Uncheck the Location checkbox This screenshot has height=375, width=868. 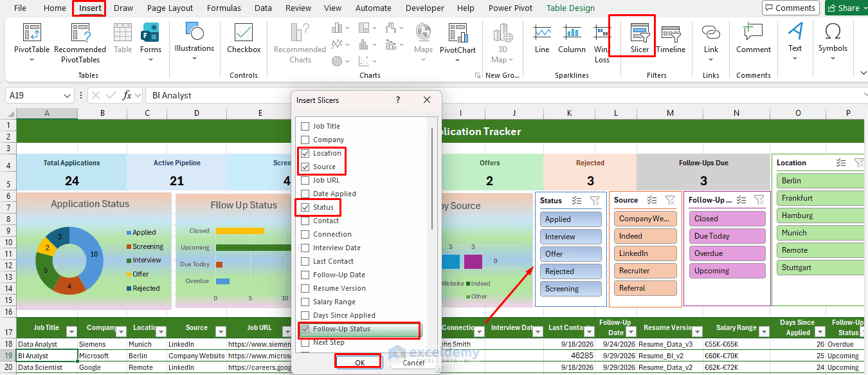(305, 153)
